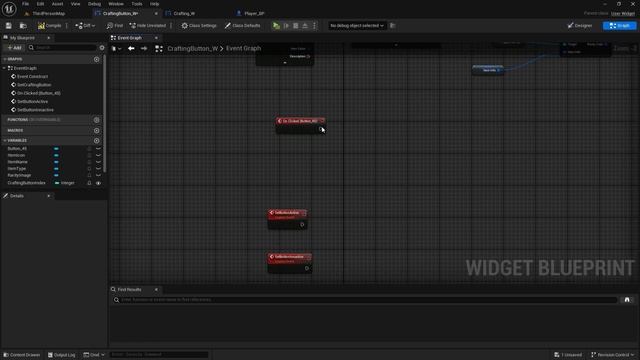Click the Graph mode button
The width and height of the screenshot is (640, 360).
coord(620,26)
